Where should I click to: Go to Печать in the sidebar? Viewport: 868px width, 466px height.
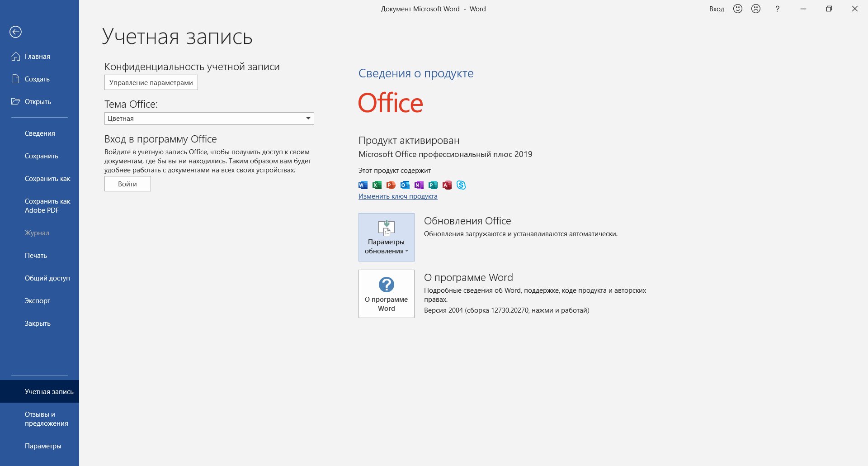click(36, 256)
